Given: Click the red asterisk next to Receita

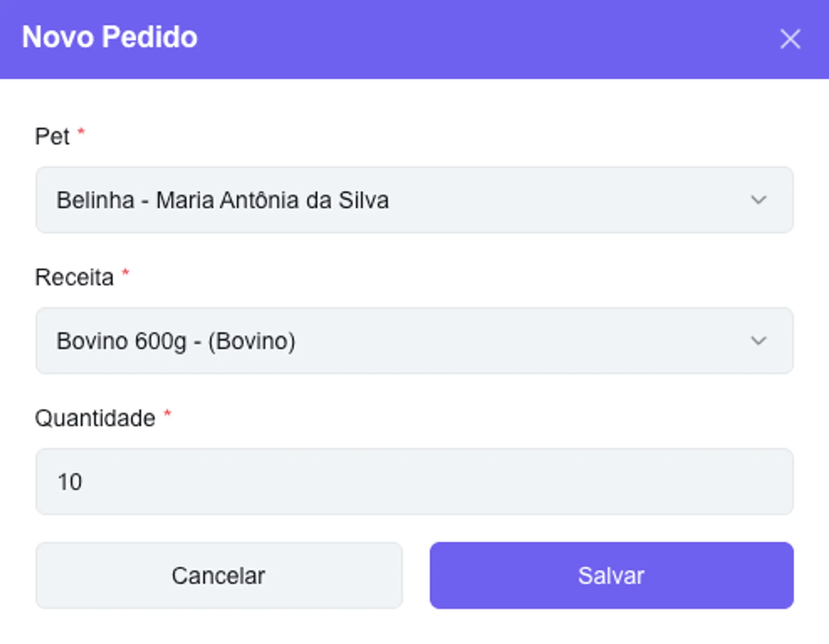Looking at the screenshot, I should click(x=126, y=273).
